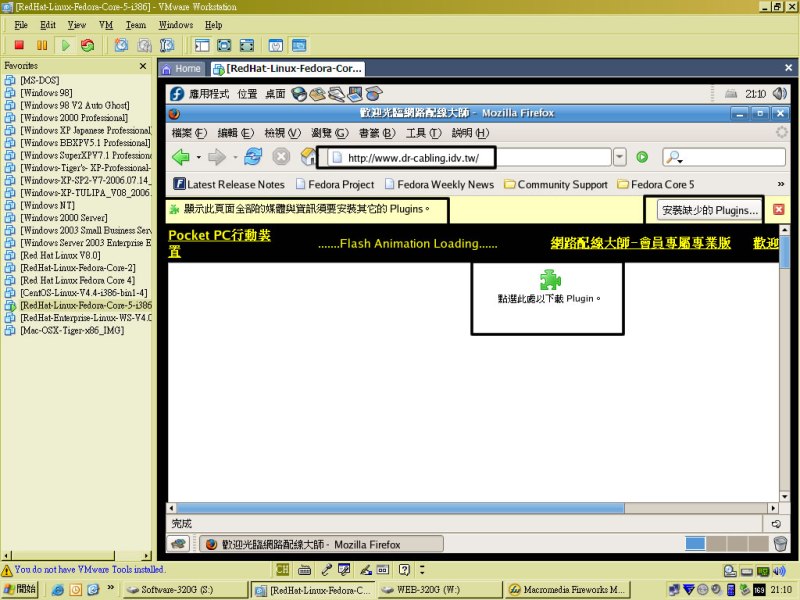Open the VMware Snapshot Manager icon
Image resolution: width=800 pixels, height=600 pixels.
(x=167, y=45)
